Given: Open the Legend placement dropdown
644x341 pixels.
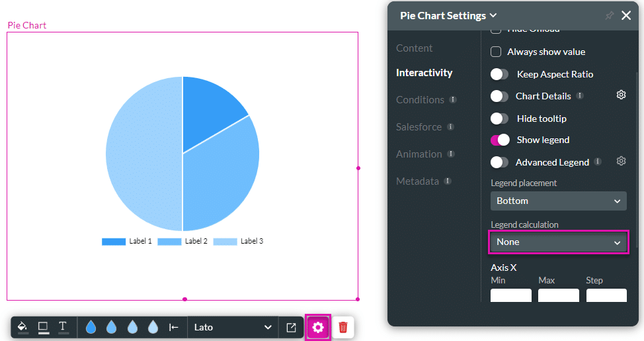Looking at the screenshot, I should [558, 201].
